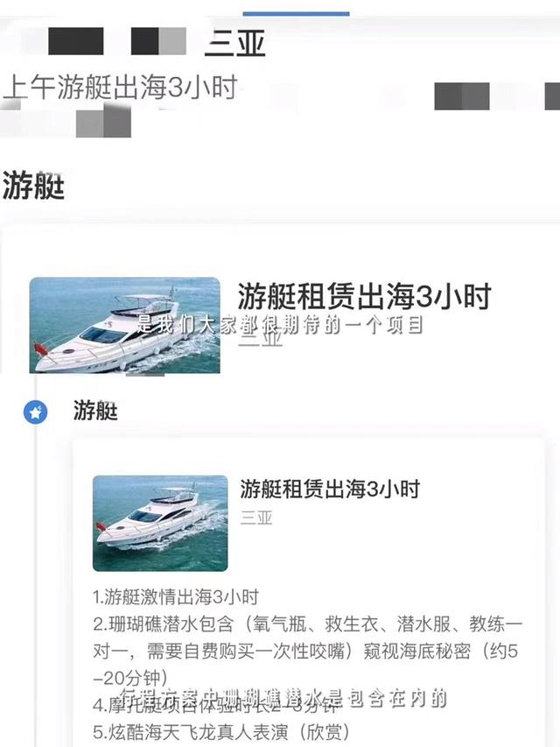Image resolution: width=560 pixels, height=747 pixels.
Task: Tap the blue handle bar at top
Action: [x=296, y=14]
